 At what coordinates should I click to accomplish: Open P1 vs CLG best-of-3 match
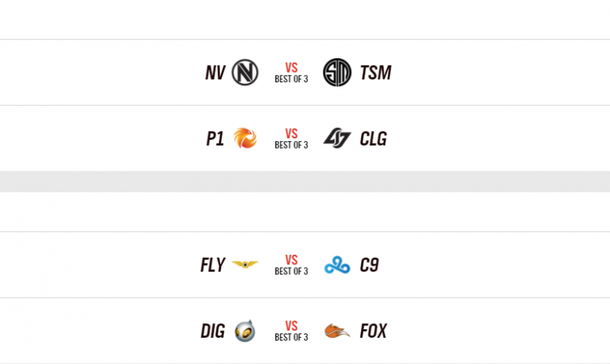point(292,138)
